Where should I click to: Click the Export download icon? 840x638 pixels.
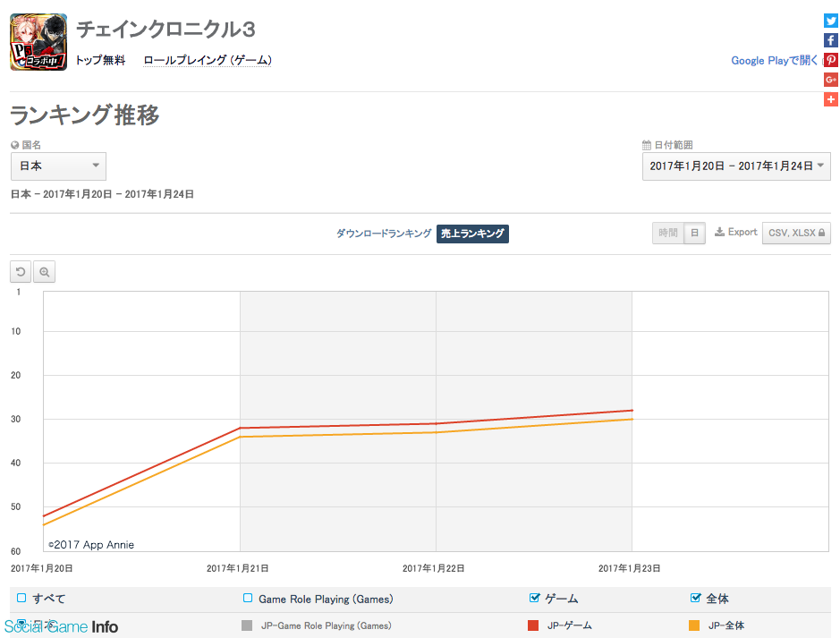719,232
